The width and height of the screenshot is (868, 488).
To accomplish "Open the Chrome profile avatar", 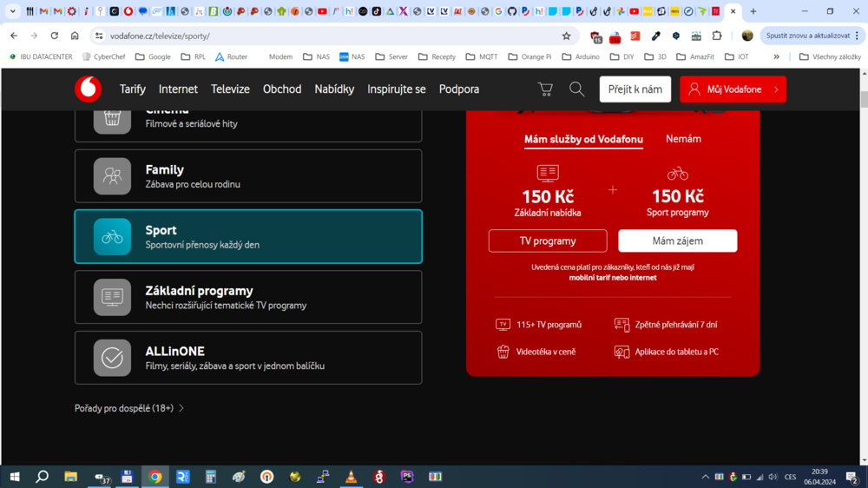I will coord(747,36).
